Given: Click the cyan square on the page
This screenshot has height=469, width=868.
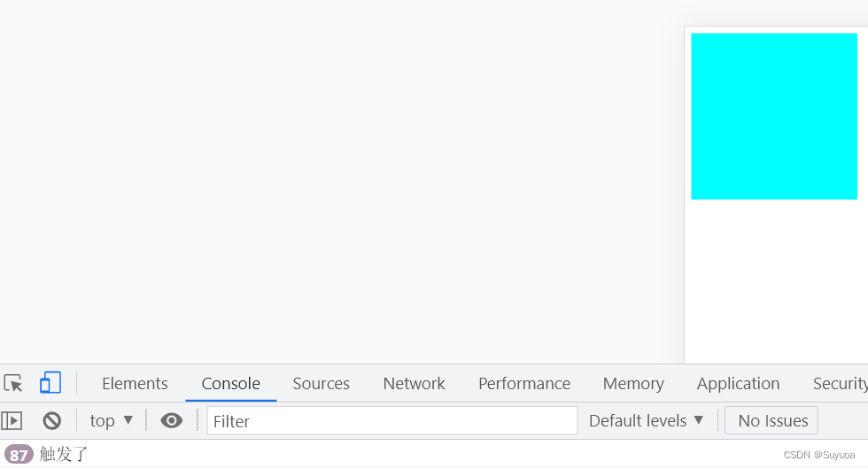Looking at the screenshot, I should 774,116.
